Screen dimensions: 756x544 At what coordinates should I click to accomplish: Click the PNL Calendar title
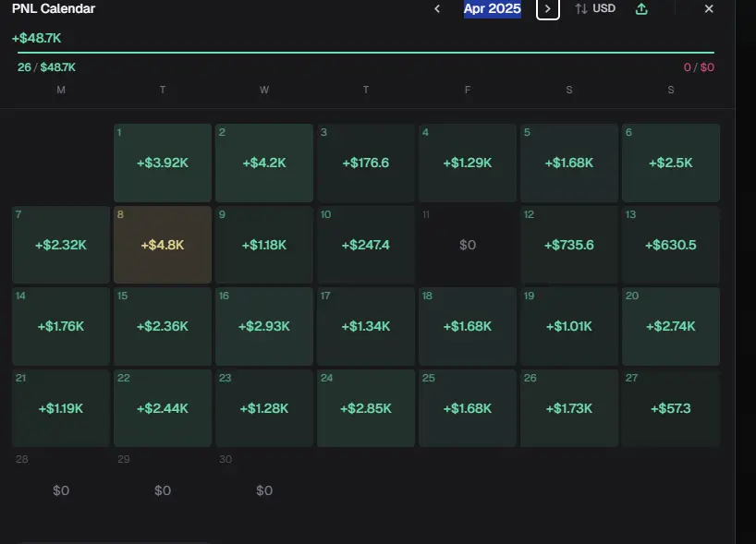coord(54,8)
